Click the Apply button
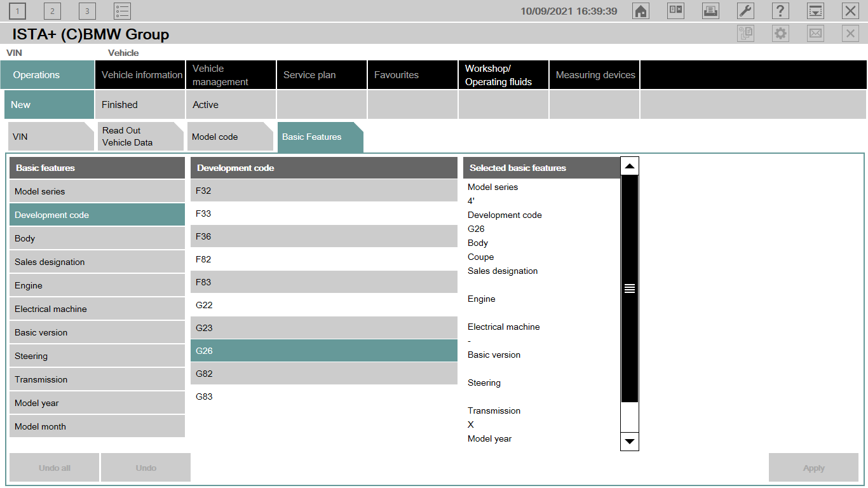Viewport: 868px width, 488px height. (x=813, y=468)
